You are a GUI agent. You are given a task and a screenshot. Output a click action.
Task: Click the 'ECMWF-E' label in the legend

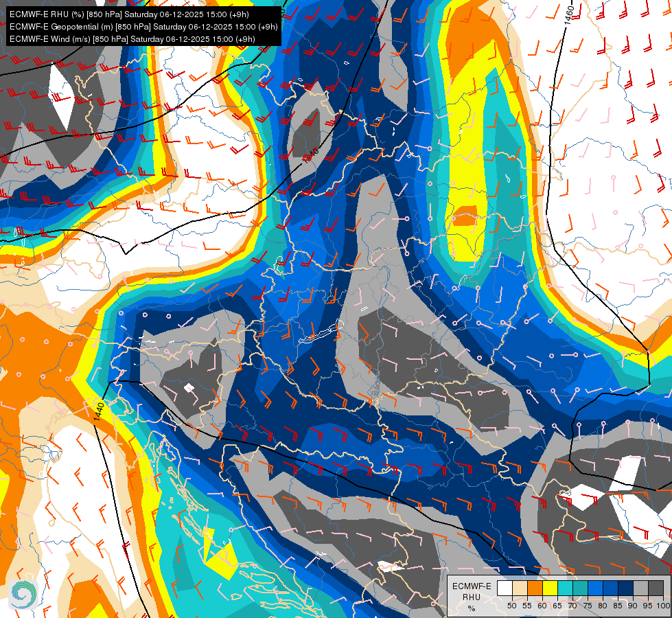tap(472, 586)
